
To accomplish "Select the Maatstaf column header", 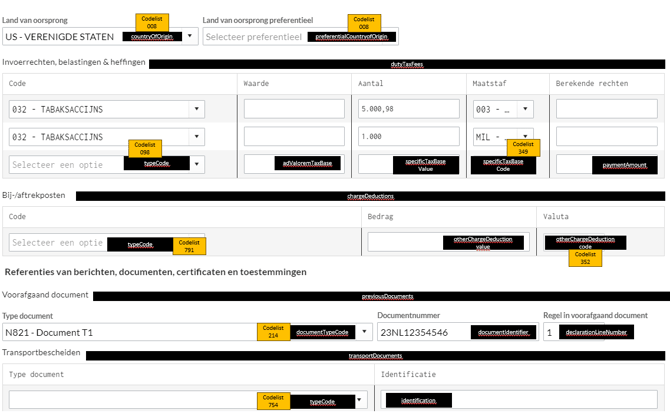I will [x=489, y=83].
